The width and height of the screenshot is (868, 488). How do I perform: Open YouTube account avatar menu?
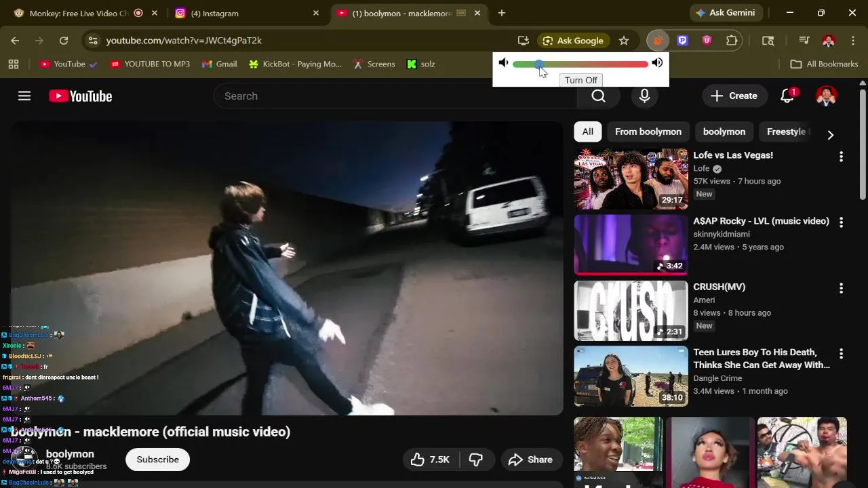tap(826, 96)
